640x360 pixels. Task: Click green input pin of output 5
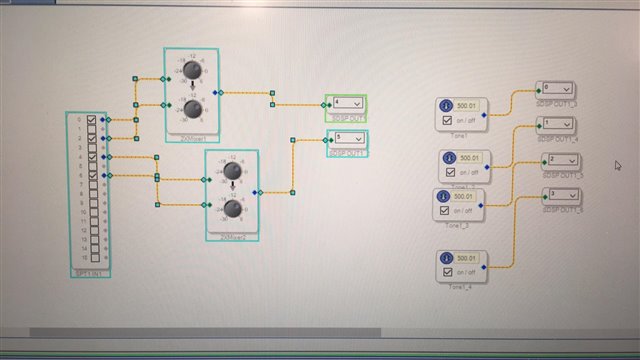(331, 140)
